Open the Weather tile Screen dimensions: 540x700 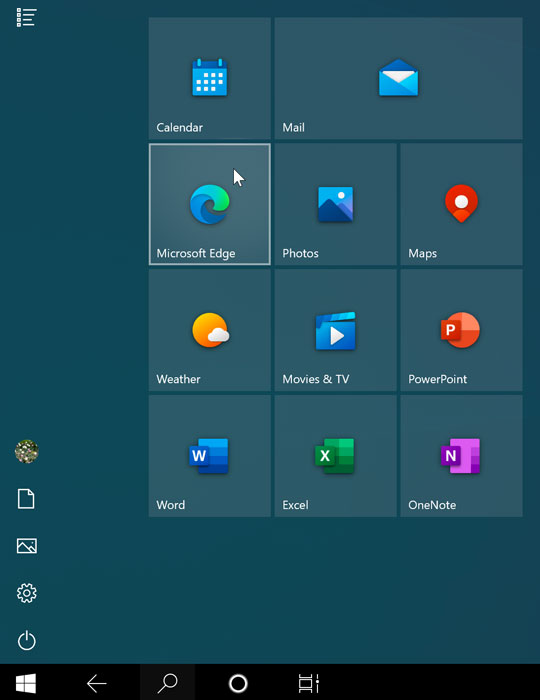point(210,330)
